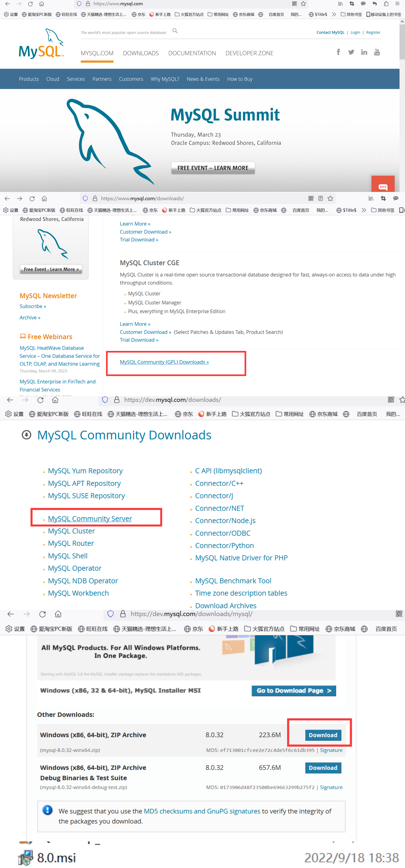Click the home icon beside the dev.mysql.com/downloads/mysql/ address
The image size is (405, 868).
pos(58,614)
